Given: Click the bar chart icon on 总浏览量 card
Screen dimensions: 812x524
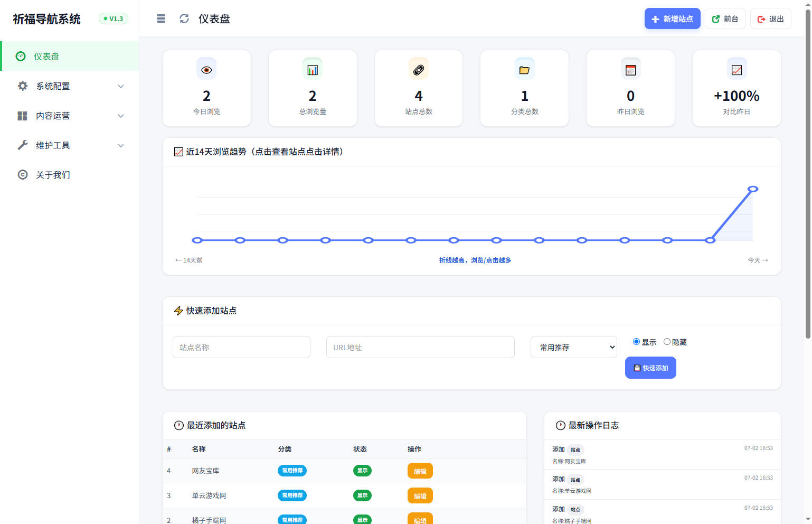Looking at the screenshot, I should [x=313, y=70].
